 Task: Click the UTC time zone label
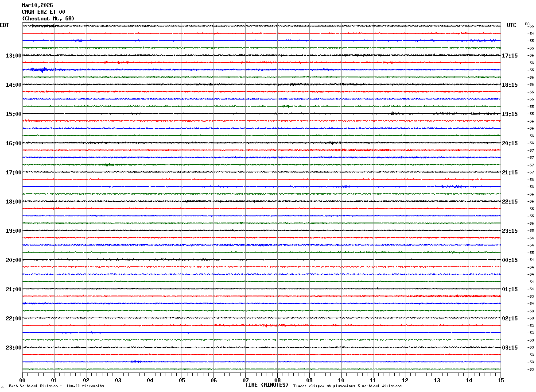click(x=512, y=25)
